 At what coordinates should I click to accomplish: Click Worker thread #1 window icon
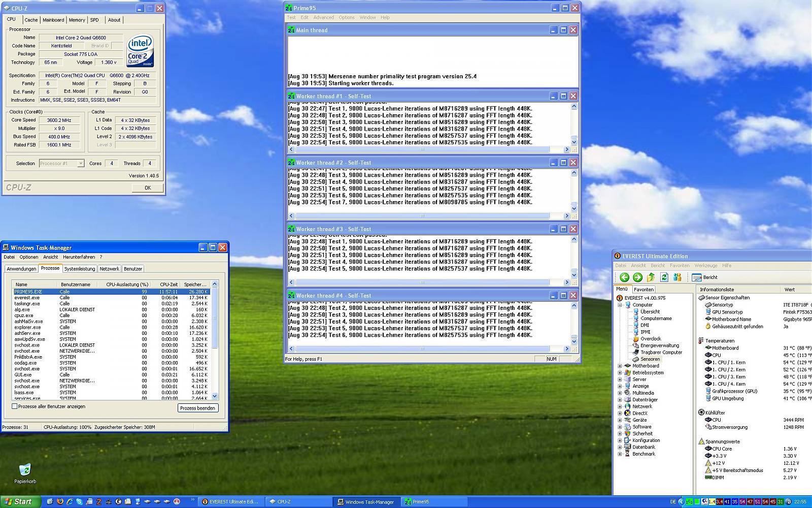click(x=291, y=96)
